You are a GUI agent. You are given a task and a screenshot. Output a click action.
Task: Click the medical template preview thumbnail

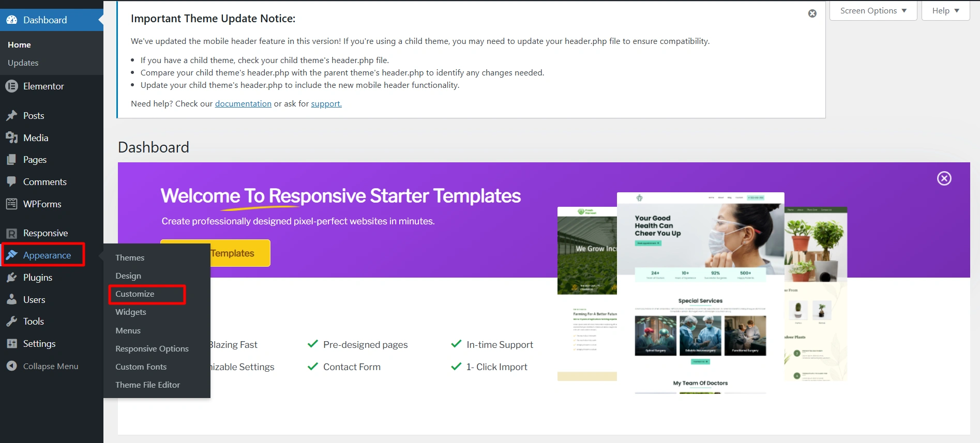coord(701,293)
